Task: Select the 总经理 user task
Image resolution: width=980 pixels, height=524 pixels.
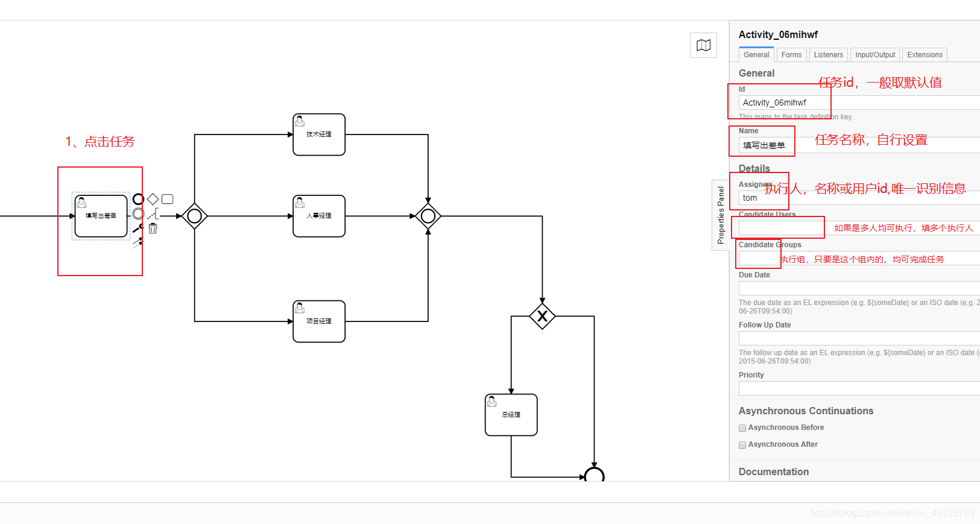Action: click(x=511, y=415)
